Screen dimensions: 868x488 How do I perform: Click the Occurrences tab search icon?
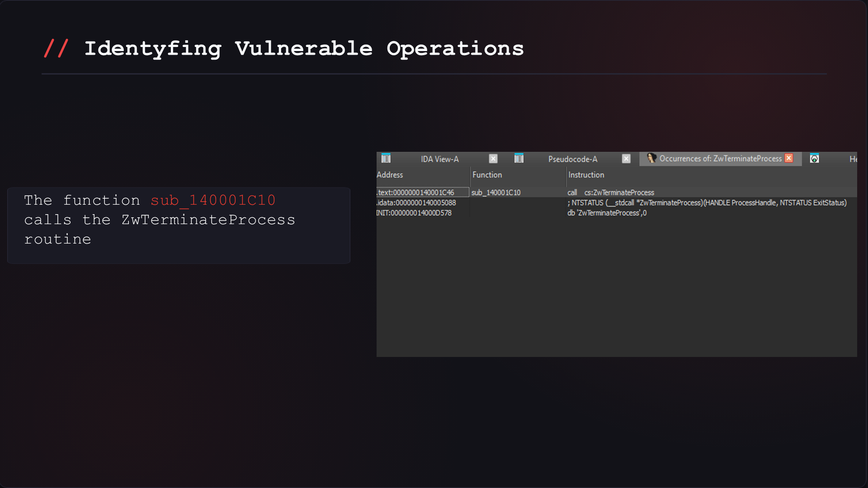pos(651,158)
